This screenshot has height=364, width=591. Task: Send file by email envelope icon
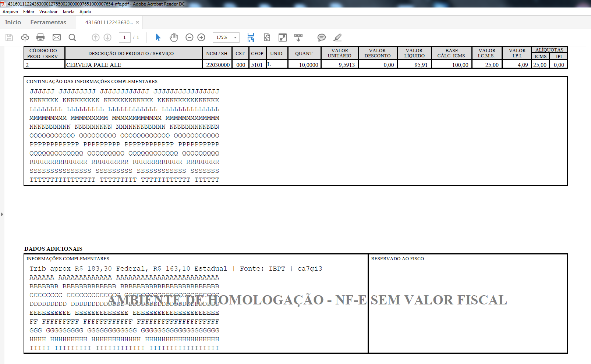point(57,38)
